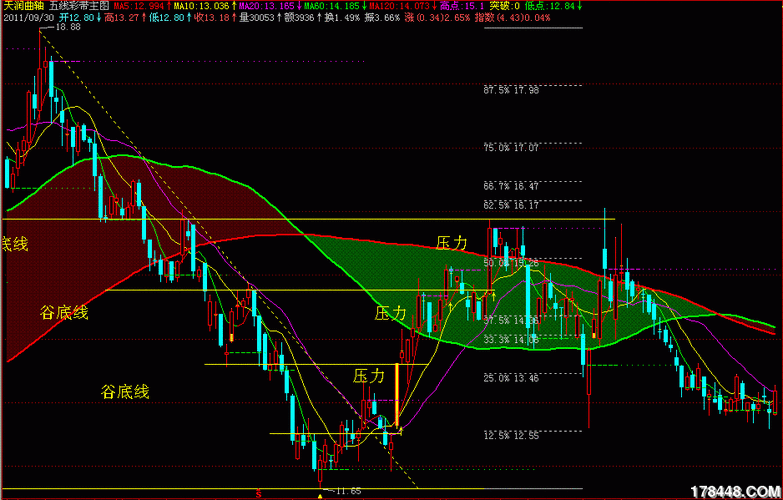Viewport: 783px width, 500px height.
Task: Click the 66.7% retracement level label
Action: 511,186
